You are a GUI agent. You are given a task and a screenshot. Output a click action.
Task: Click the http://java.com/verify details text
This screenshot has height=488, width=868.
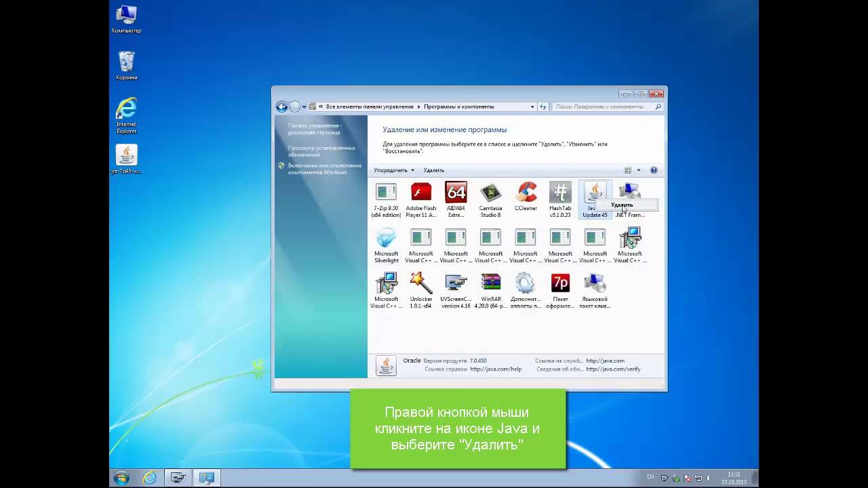point(613,369)
